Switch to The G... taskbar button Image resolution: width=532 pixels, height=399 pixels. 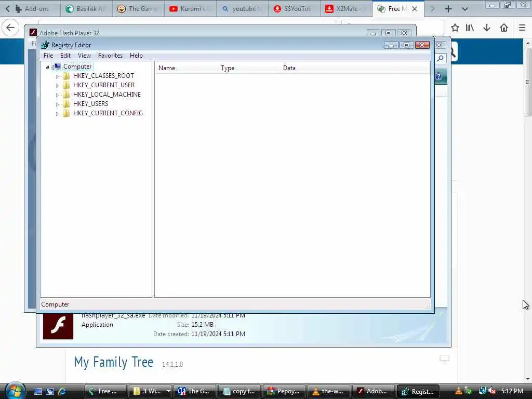195,391
